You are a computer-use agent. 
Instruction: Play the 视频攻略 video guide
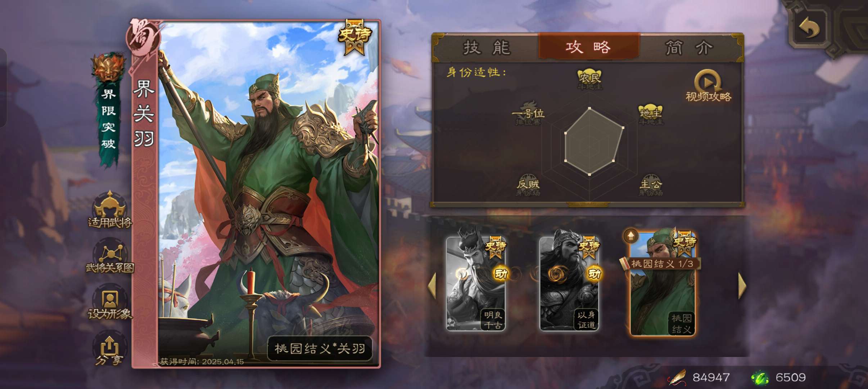pos(708,86)
